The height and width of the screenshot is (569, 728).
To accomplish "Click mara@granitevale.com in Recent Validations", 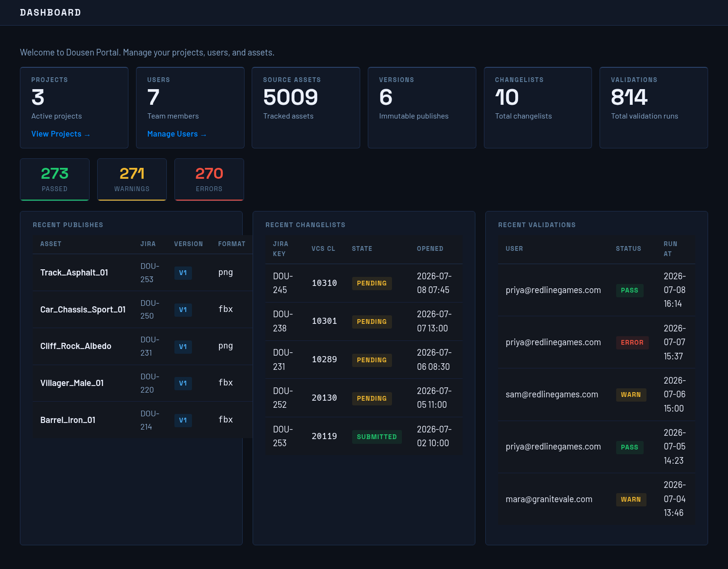I will pos(549,499).
